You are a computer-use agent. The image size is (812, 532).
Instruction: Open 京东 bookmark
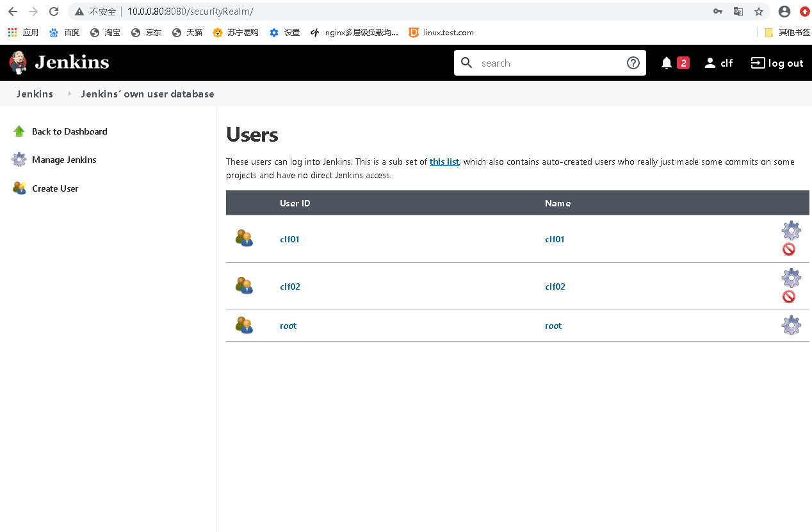[x=146, y=32]
